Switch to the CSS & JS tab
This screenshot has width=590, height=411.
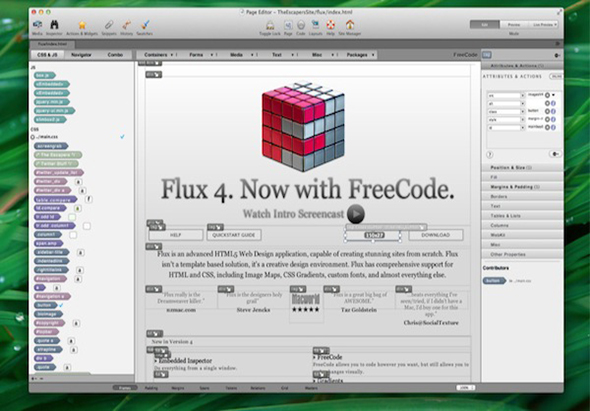tap(48, 55)
